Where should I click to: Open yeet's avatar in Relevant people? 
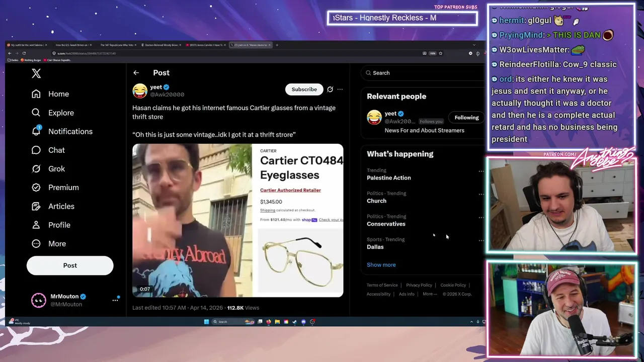pos(374,117)
